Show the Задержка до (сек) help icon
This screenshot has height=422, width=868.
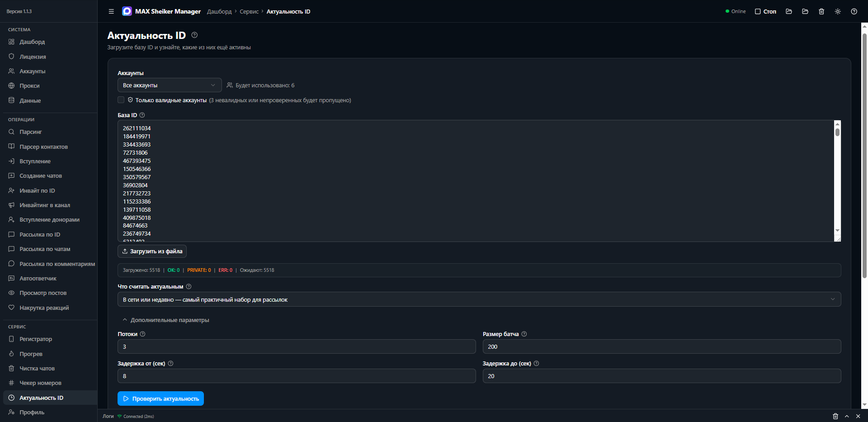tap(536, 364)
